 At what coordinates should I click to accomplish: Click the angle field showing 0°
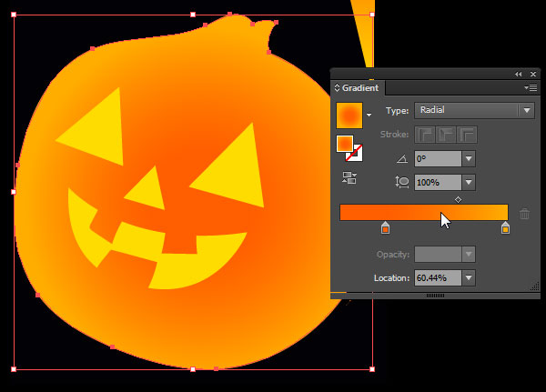pyautogui.click(x=438, y=159)
